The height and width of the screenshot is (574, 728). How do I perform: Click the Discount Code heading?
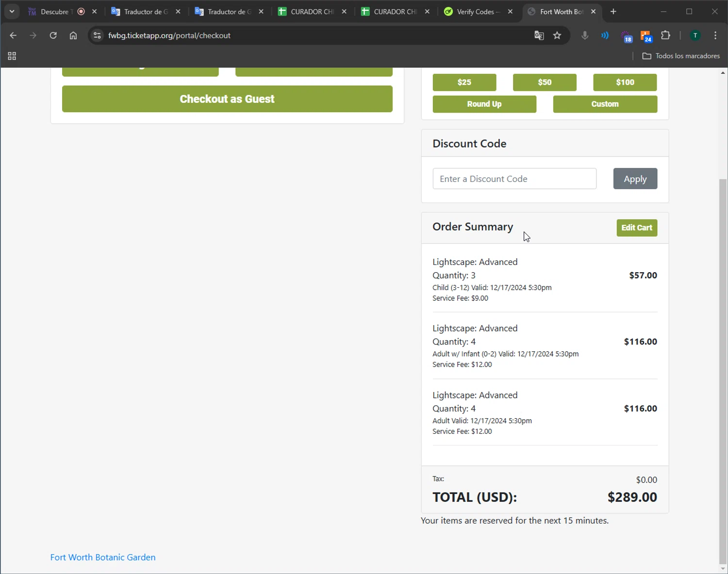[x=469, y=144]
